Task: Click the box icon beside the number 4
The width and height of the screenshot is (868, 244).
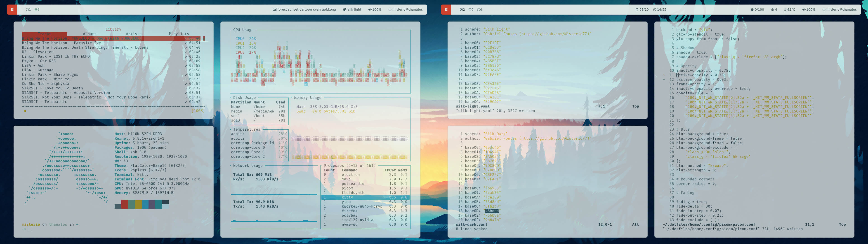Action: (x=773, y=10)
